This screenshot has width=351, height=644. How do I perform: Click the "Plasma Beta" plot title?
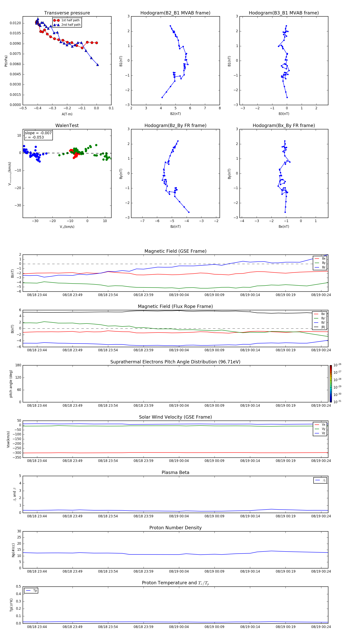(x=175, y=473)
